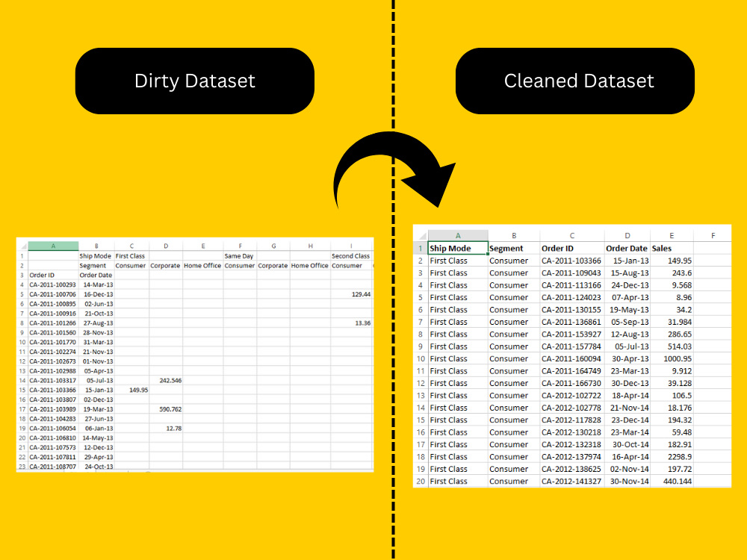This screenshot has height=560, width=747.
Task: Select cell CA-2011-113166 in cleaned sheet
Action: click(571, 285)
